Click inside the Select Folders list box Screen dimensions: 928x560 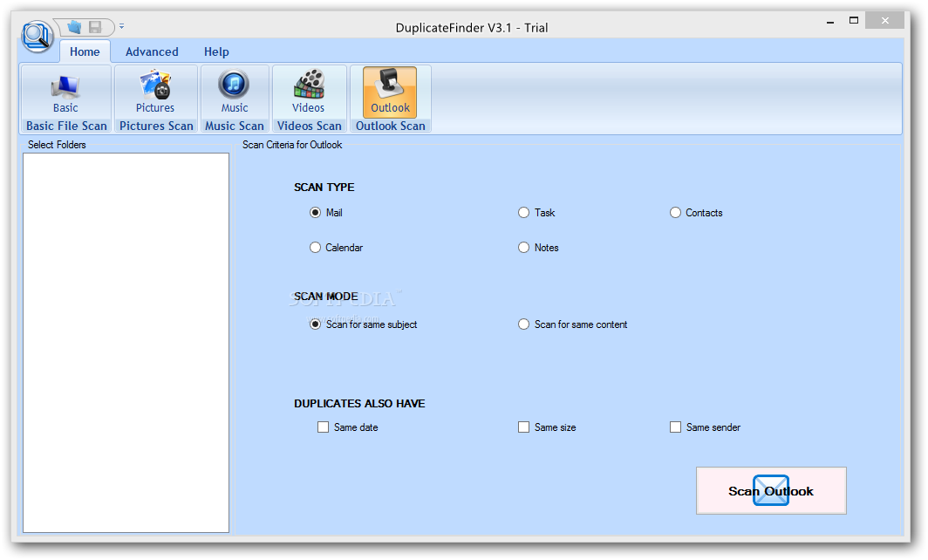pyautogui.click(x=126, y=343)
